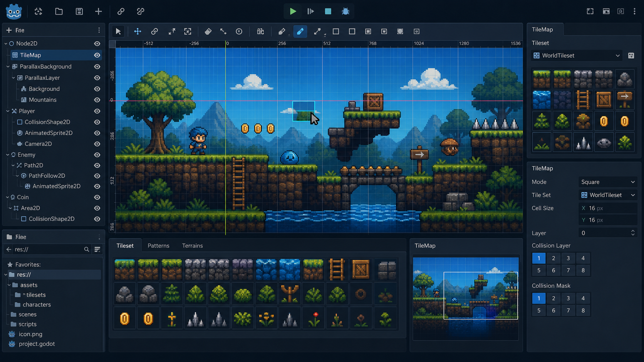Save scene with the floppy disk icon
The height and width of the screenshot is (362, 644).
(79, 11)
